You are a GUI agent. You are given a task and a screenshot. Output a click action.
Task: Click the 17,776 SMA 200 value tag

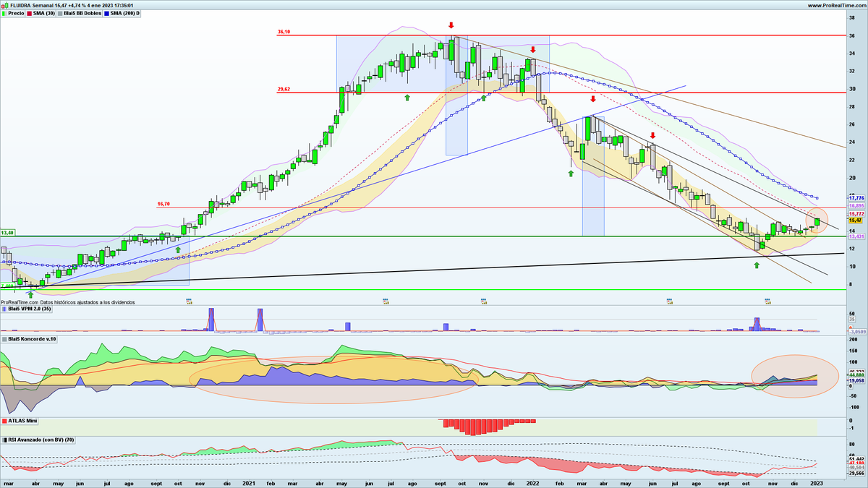point(856,197)
